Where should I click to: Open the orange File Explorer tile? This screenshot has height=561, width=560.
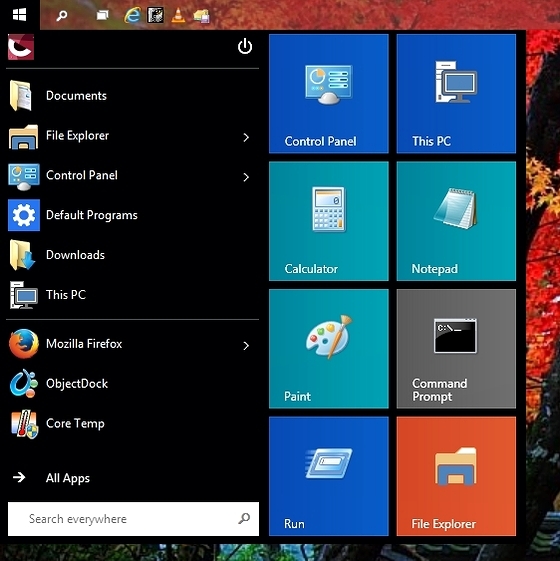456,476
